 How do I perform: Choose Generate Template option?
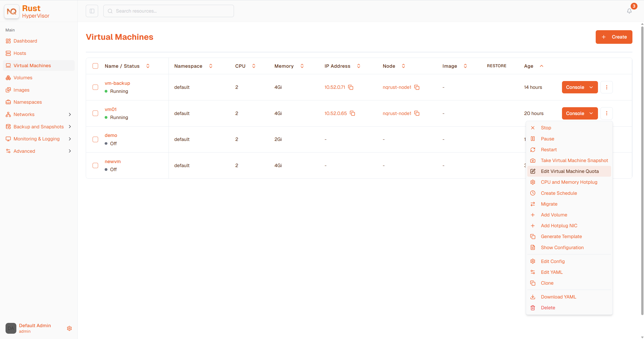point(569,237)
